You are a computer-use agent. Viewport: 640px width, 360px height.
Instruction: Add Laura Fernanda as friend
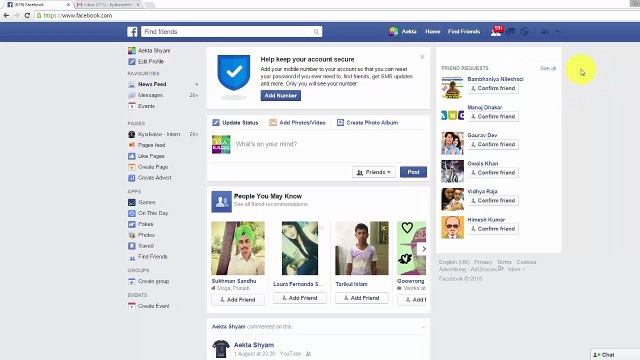(x=300, y=298)
